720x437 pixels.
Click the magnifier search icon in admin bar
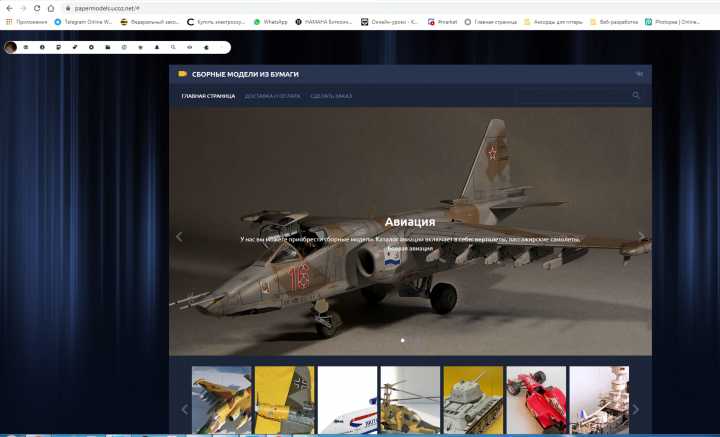point(173,47)
